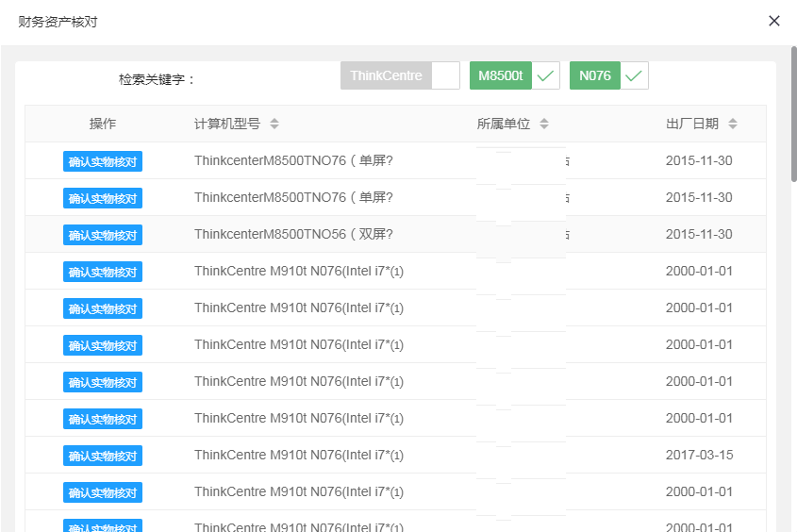Click the 计算机型号 column header label
Viewport: 797px width, 532px height.
coord(227,124)
